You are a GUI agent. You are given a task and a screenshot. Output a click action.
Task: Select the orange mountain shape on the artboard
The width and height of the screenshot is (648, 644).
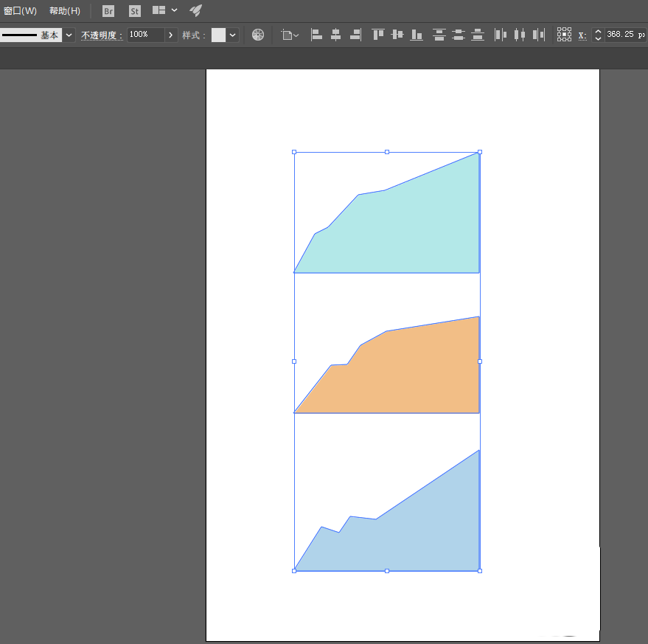pyautogui.click(x=405, y=373)
